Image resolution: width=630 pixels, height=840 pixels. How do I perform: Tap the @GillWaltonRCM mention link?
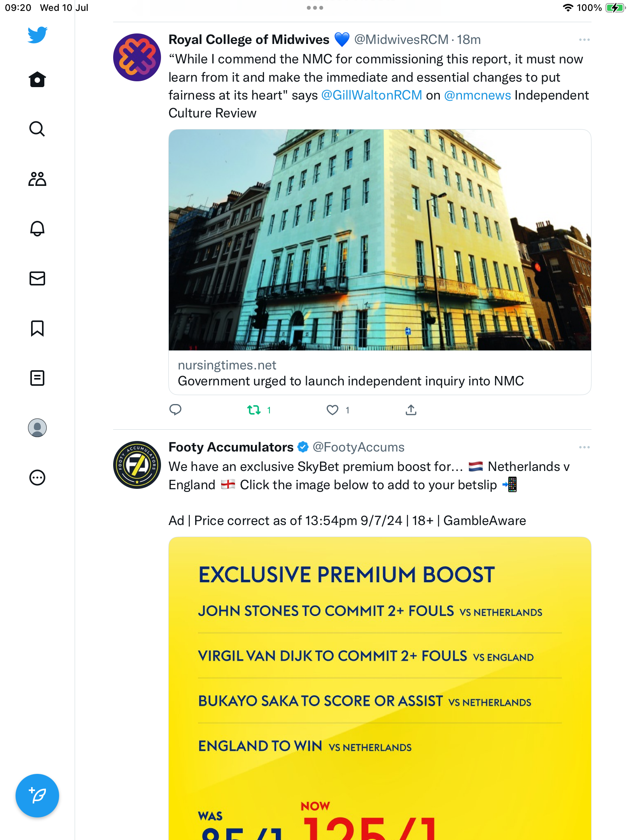tap(372, 95)
